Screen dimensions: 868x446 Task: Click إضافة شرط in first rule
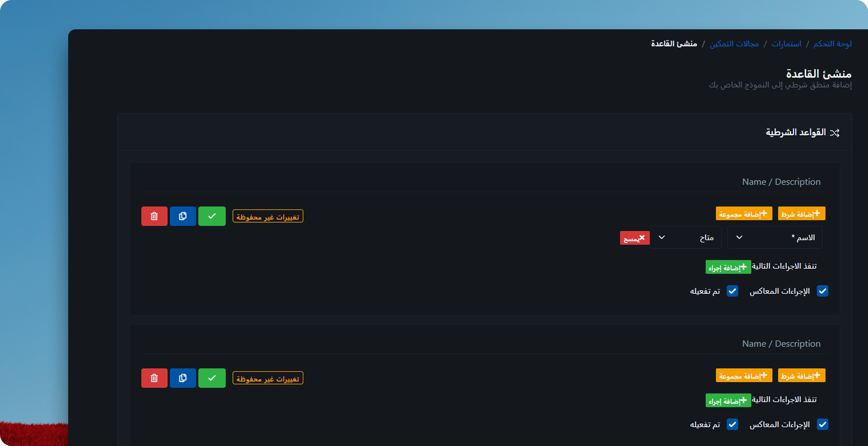click(x=801, y=214)
